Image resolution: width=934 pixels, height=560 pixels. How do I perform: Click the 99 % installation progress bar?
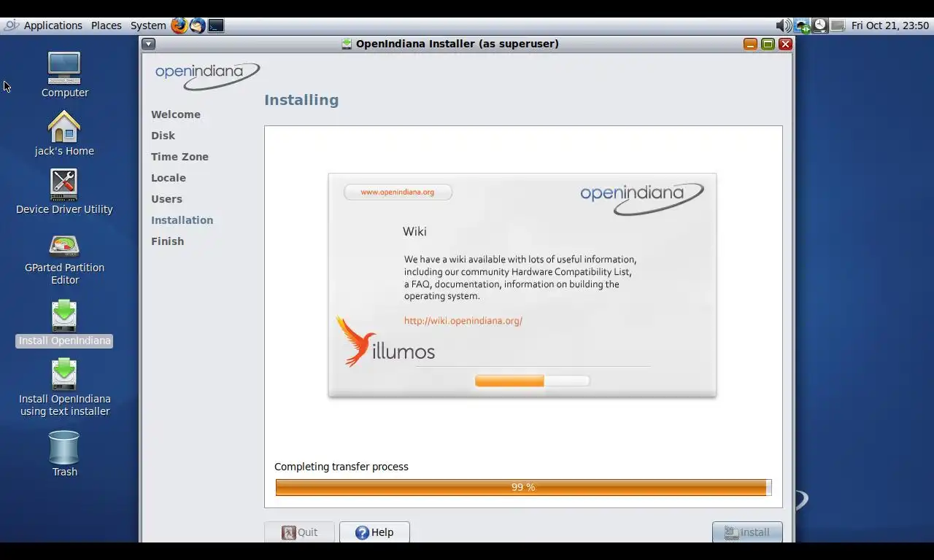coord(523,487)
